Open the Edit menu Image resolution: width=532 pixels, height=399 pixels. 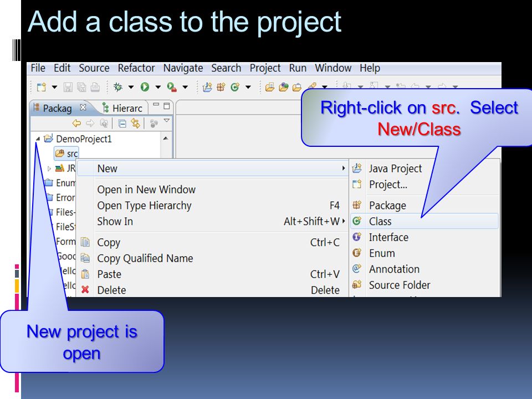[x=62, y=68]
